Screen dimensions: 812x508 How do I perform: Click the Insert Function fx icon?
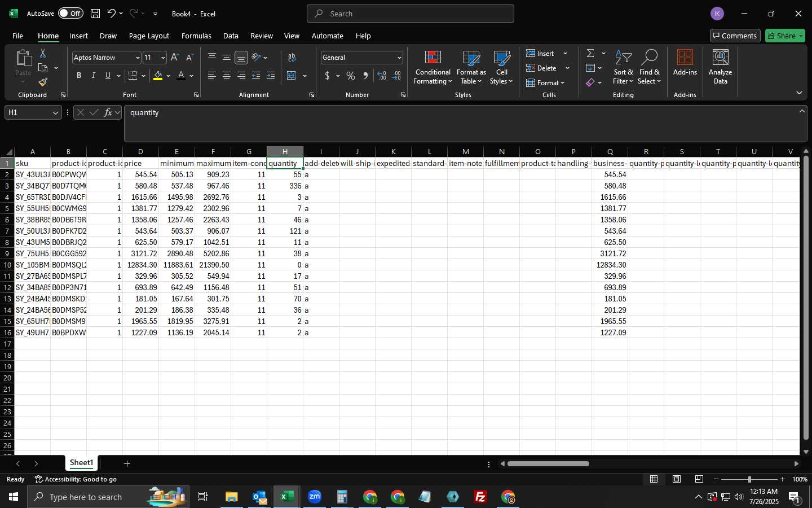[108, 113]
